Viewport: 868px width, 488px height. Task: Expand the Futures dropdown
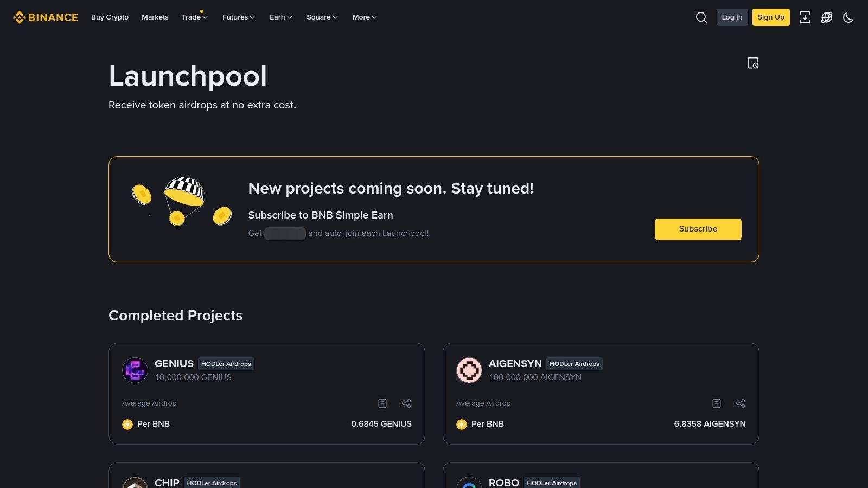click(x=239, y=17)
